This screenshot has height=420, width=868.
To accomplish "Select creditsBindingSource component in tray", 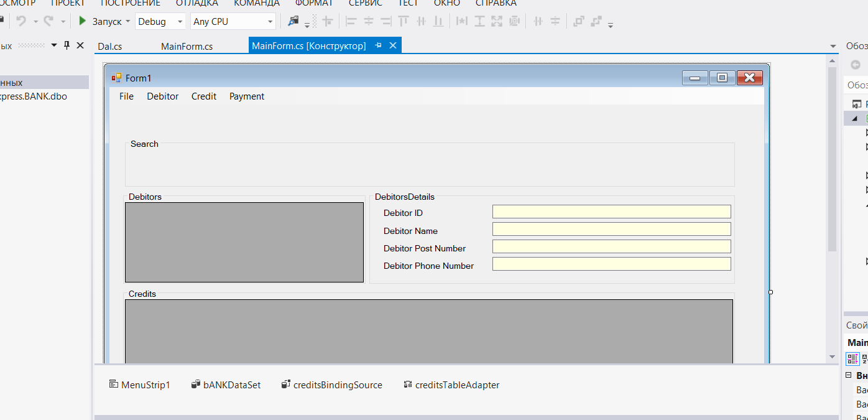I will point(331,385).
